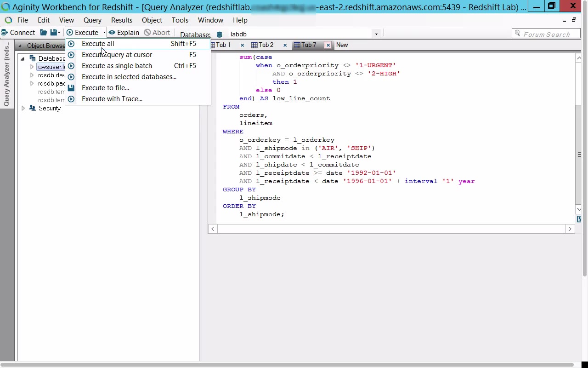
Task: Open the Results menu
Action: pyautogui.click(x=122, y=20)
